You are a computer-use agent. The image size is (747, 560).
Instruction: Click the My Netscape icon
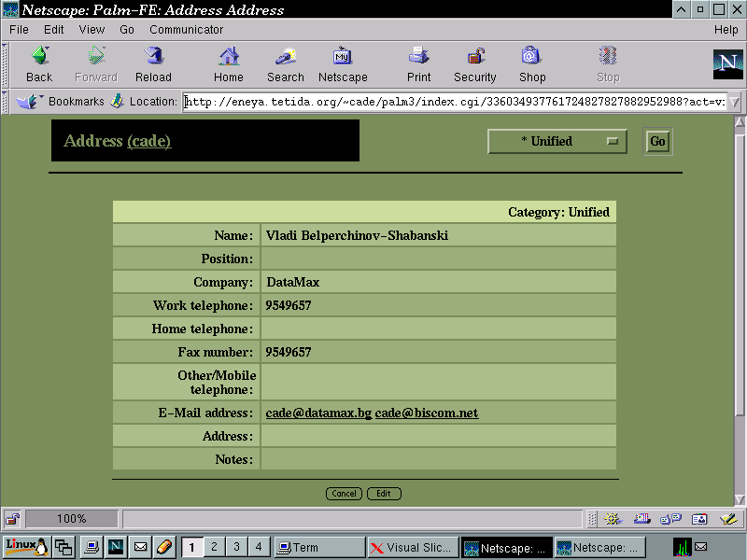coord(343,64)
